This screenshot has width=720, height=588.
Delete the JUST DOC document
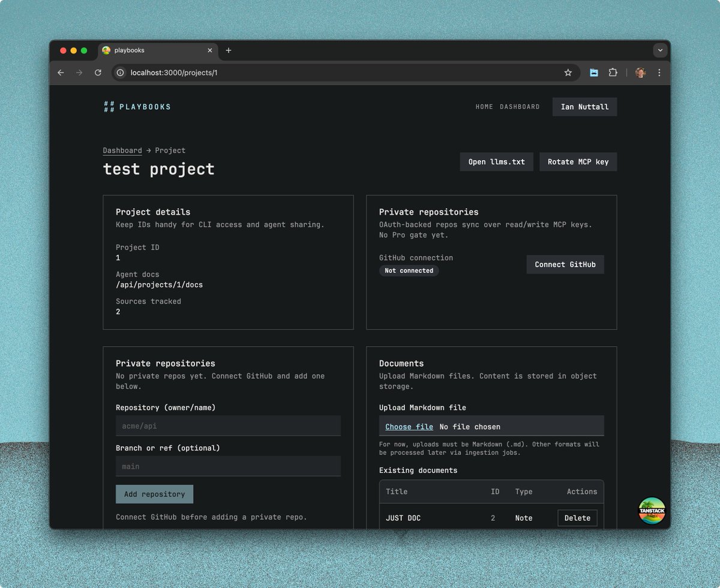tap(577, 518)
